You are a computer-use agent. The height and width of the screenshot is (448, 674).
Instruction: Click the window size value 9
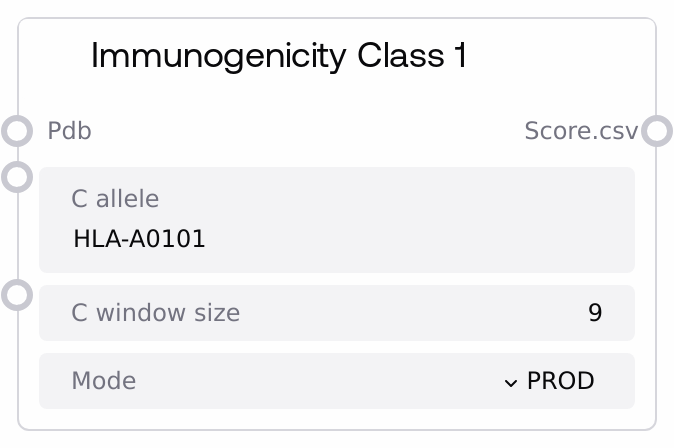click(595, 313)
